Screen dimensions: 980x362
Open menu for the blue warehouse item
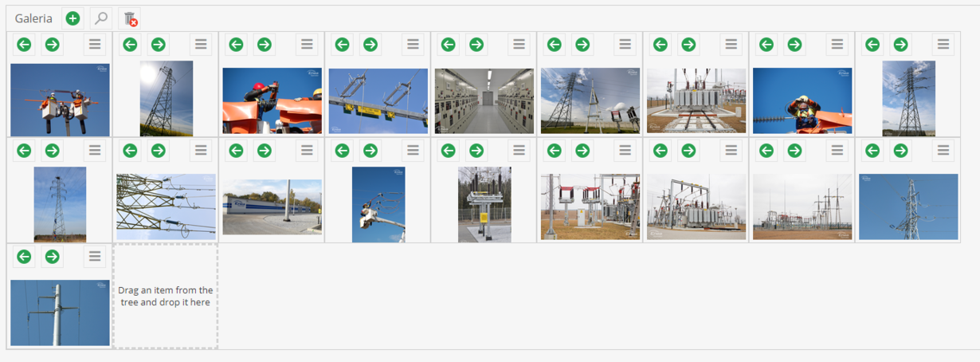pyautogui.click(x=307, y=151)
